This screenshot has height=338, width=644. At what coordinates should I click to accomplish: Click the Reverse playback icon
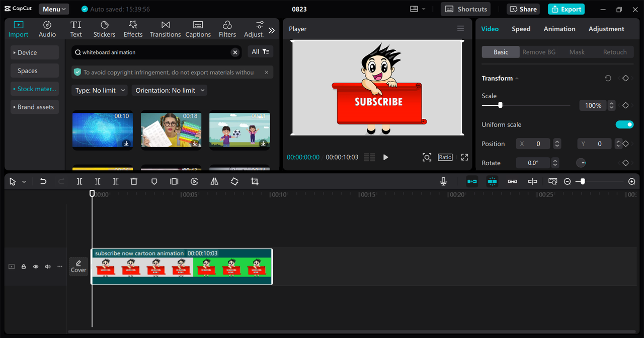[x=194, y=181]
